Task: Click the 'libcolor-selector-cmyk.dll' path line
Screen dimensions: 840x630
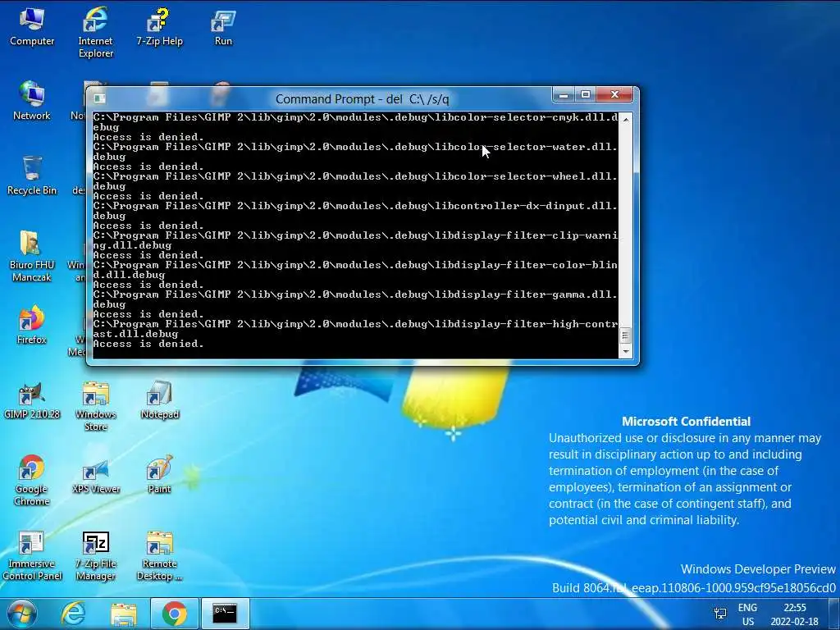Action: point(355,117)
